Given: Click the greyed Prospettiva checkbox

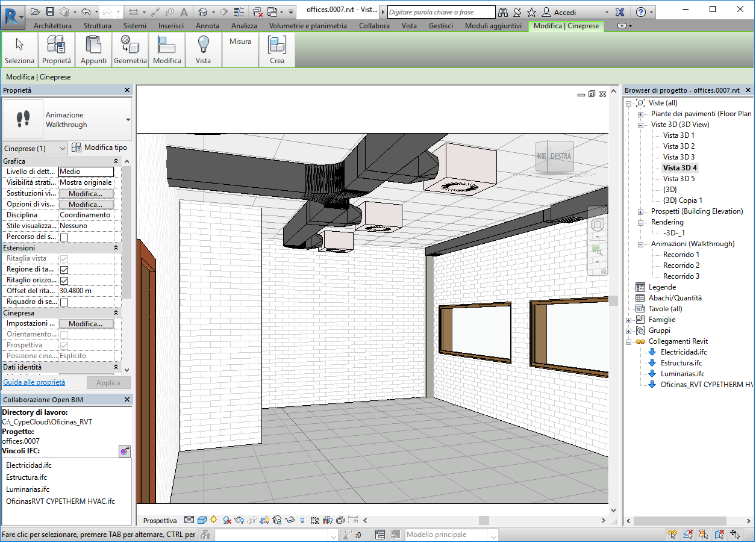Looking at the screenshot, I should (x=64, y=346).
